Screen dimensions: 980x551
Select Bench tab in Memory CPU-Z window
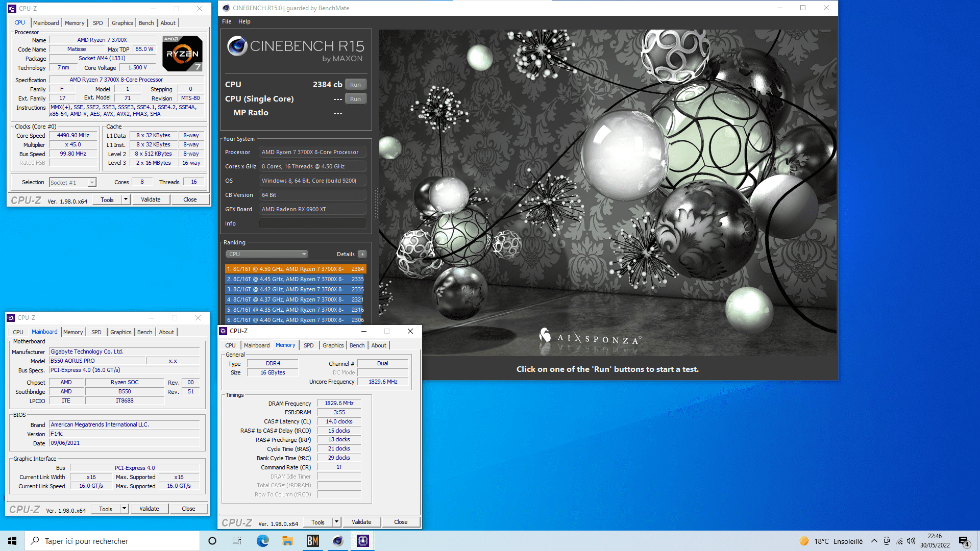[x=357, y=345]
